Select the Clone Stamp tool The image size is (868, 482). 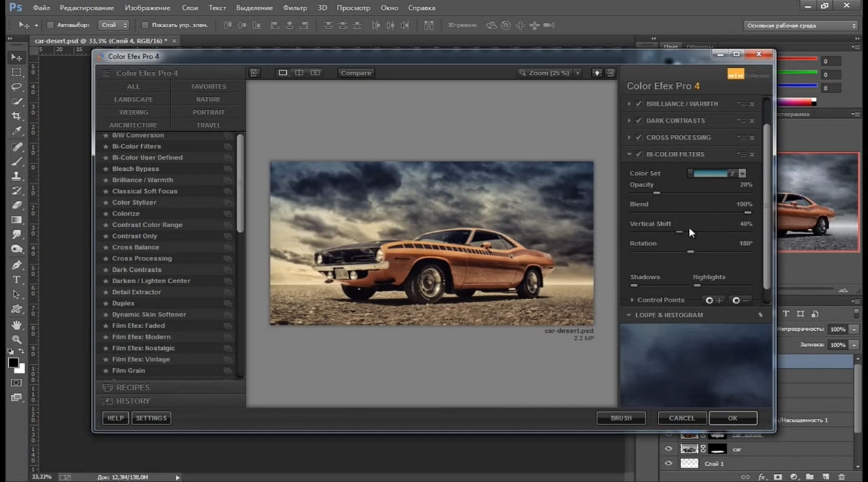pos(17,176)
